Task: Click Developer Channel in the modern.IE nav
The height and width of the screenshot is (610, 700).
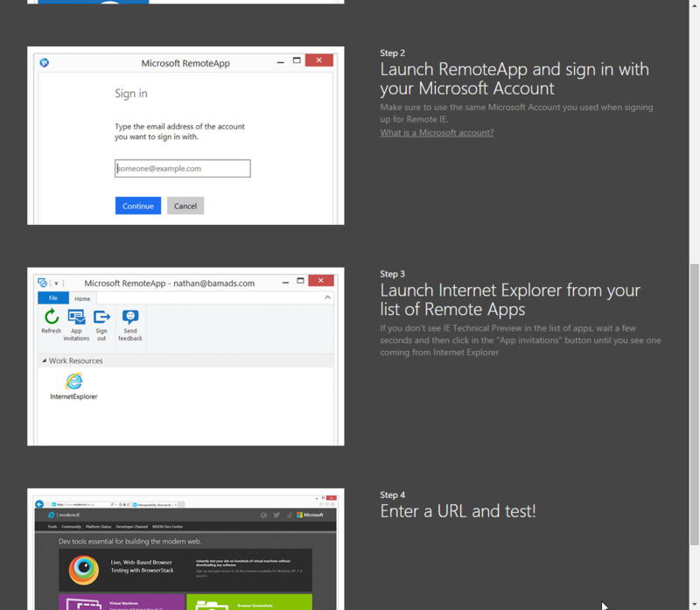Action: (x=132, y=527)
